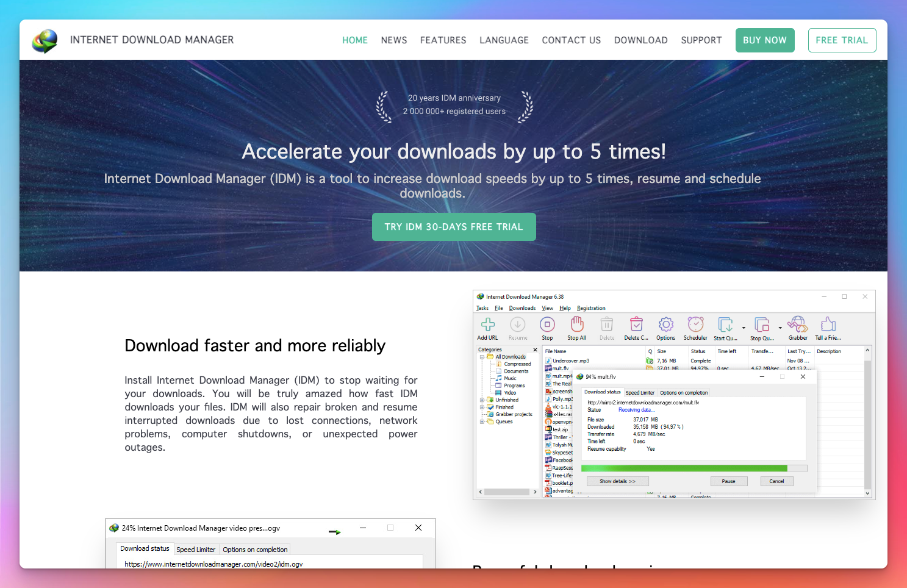The height and width of the screenshot is (588, 907).
Task: Open the Stop Queue dropdown arrow
Action: coord(780,328)
